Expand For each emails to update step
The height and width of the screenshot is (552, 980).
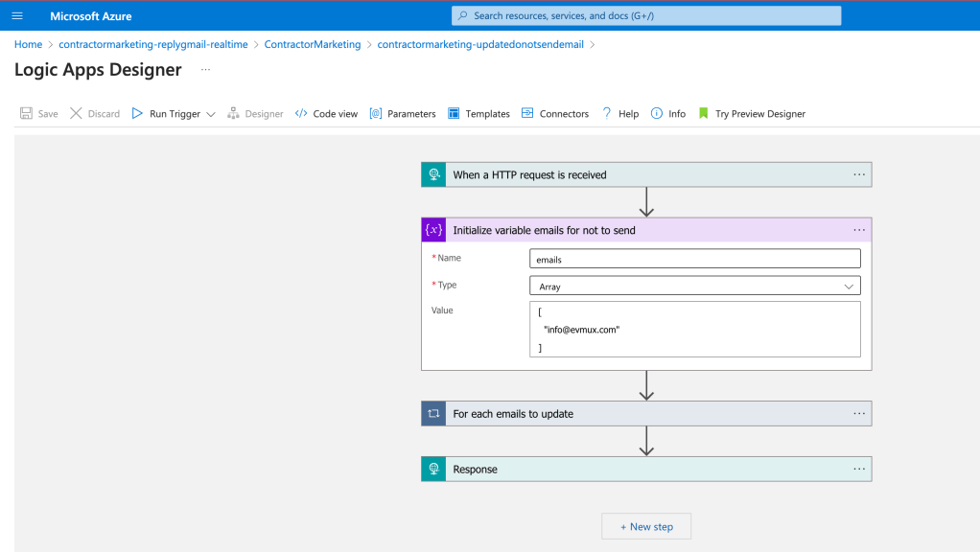(x=646, y=413)
